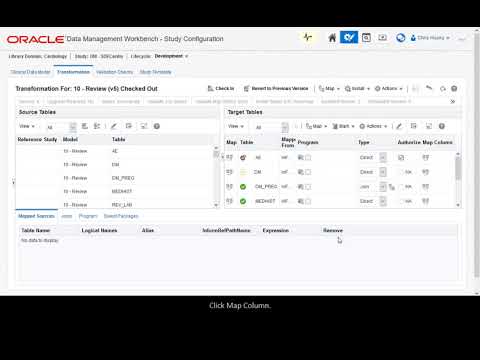The image size is (480, 360).
Task: Click Map Column icon for DM_PREG row
Action: point(426,187)
